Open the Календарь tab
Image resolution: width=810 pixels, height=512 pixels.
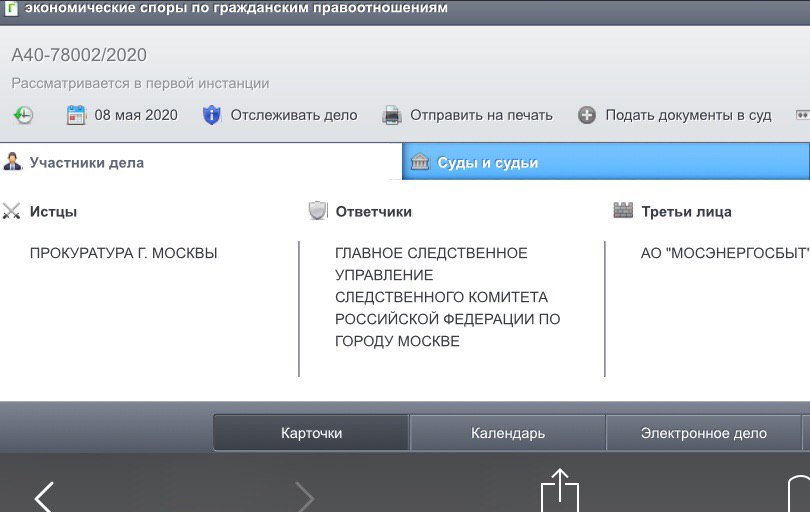[508, 433]
